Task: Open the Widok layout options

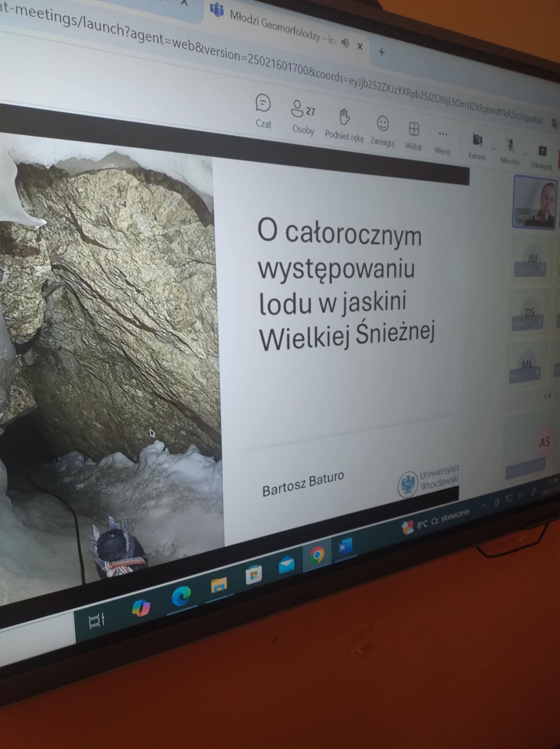Action: click(414, 129)
